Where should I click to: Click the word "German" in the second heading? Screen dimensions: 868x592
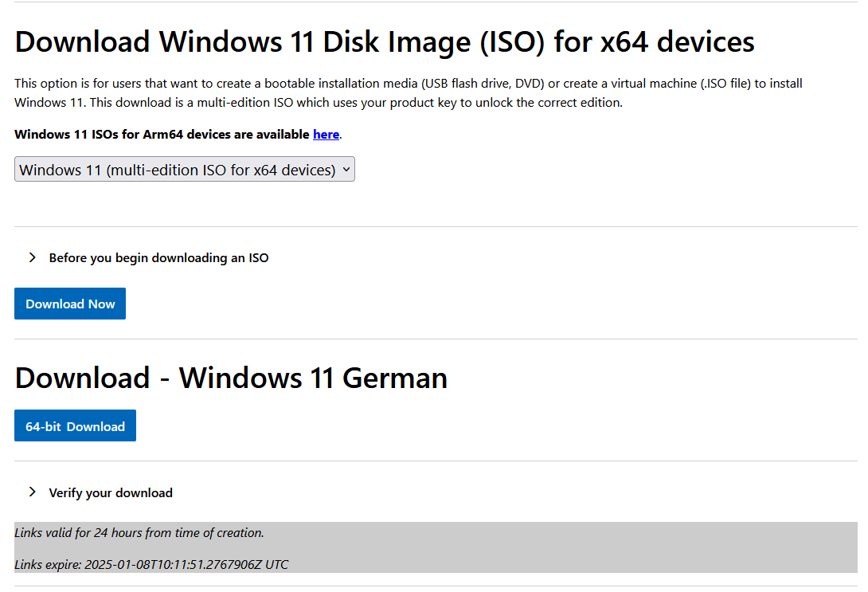(x=395, y=378)
